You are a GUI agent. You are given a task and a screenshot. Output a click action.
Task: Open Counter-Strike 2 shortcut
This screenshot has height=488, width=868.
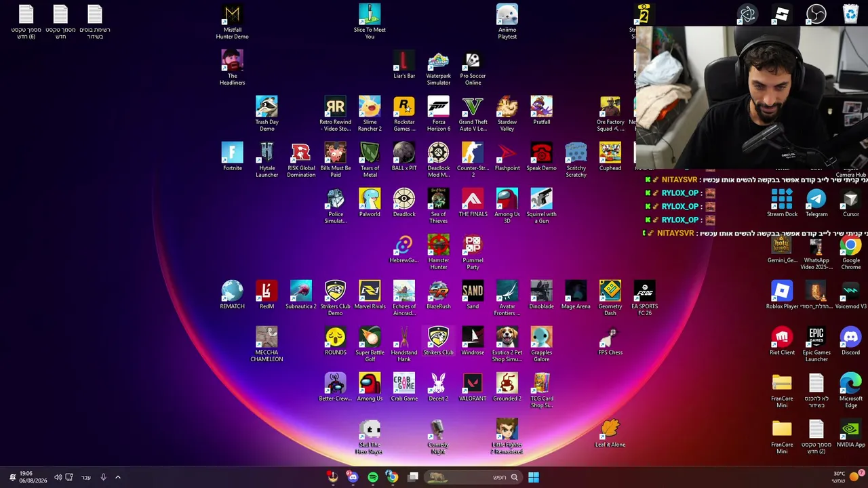pyautogui.click(x=473, y=160)
